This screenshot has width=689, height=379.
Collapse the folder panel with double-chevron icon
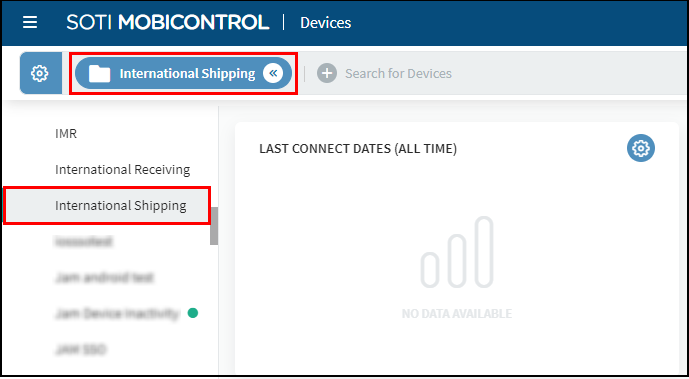(273, 73)
